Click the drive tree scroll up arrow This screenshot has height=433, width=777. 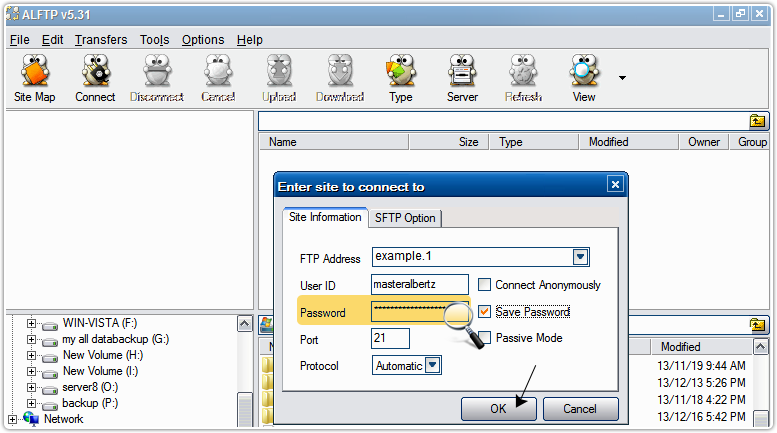point(245,324)
